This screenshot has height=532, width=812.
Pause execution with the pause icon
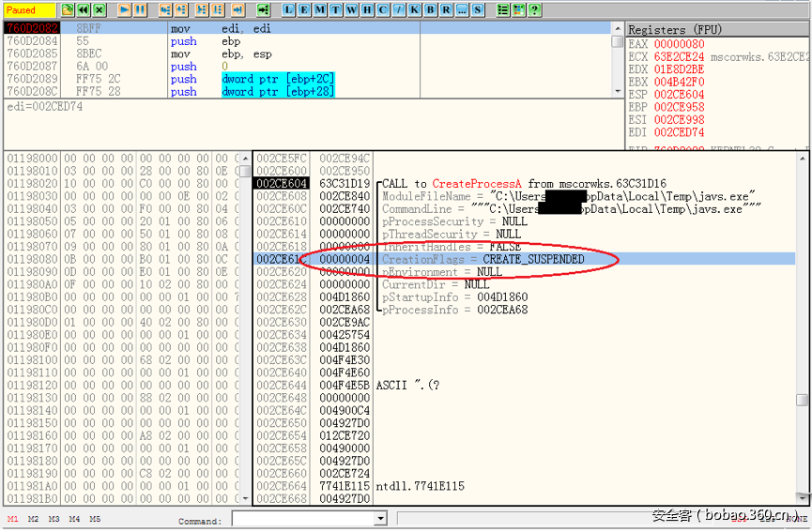coord(140,9)
